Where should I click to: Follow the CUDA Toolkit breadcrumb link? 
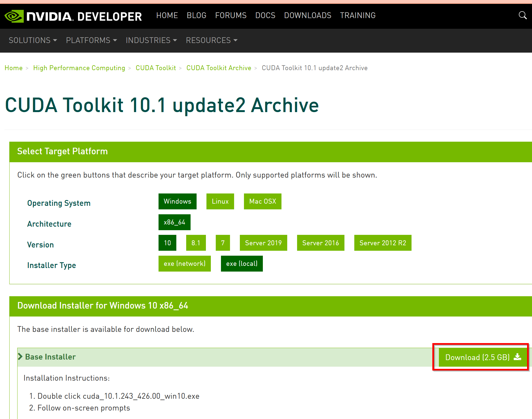coord(156,68)
